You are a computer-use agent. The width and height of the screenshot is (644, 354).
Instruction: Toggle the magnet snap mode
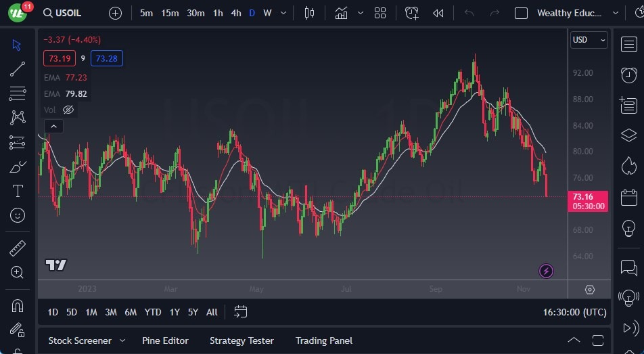(18, 305)
